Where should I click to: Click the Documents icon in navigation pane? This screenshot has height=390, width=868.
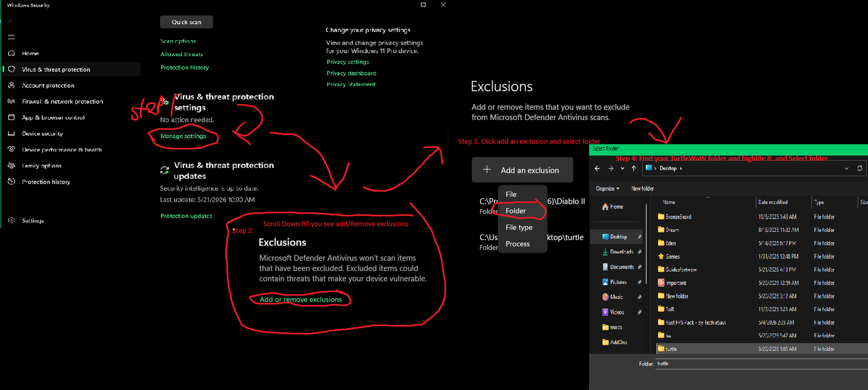pos(605,267)
